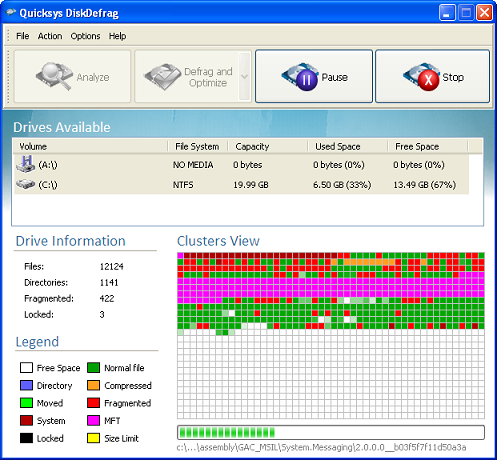
Task: Click the Normal file legend swatch
Action: 93,368
